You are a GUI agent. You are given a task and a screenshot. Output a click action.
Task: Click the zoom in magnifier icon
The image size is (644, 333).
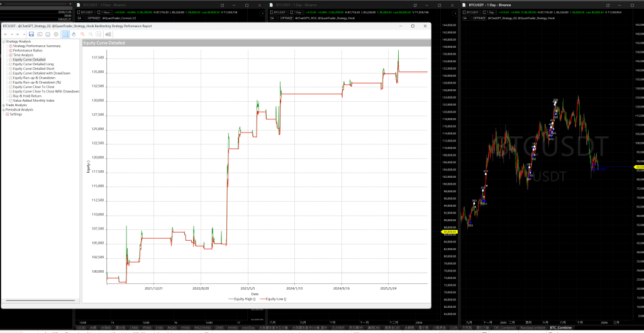(82, 34)
